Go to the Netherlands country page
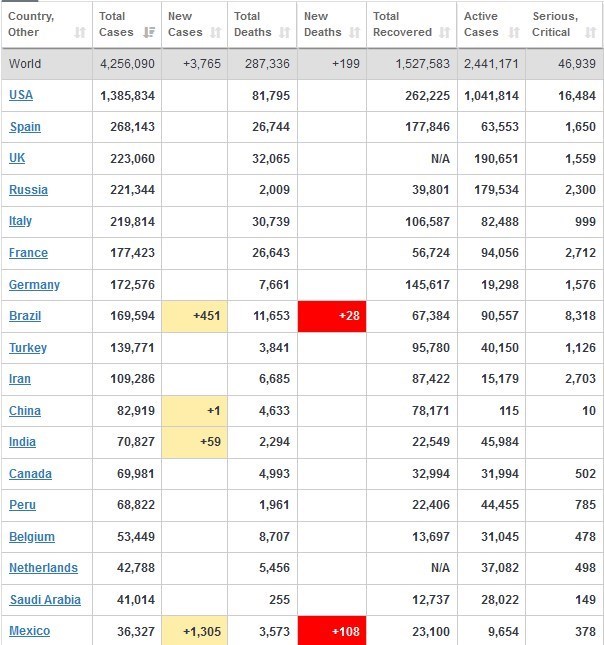Image resolution: width=604 pixels, height=645 pixels. 43,568
